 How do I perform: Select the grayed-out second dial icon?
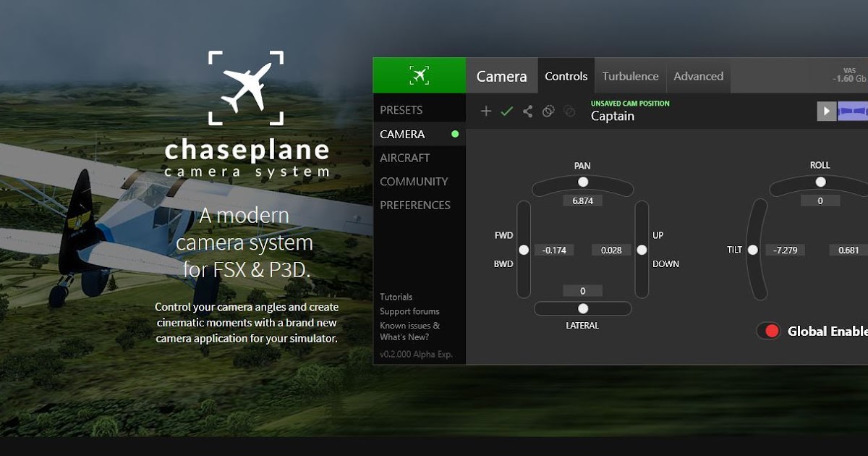click(x=569, y=111)
